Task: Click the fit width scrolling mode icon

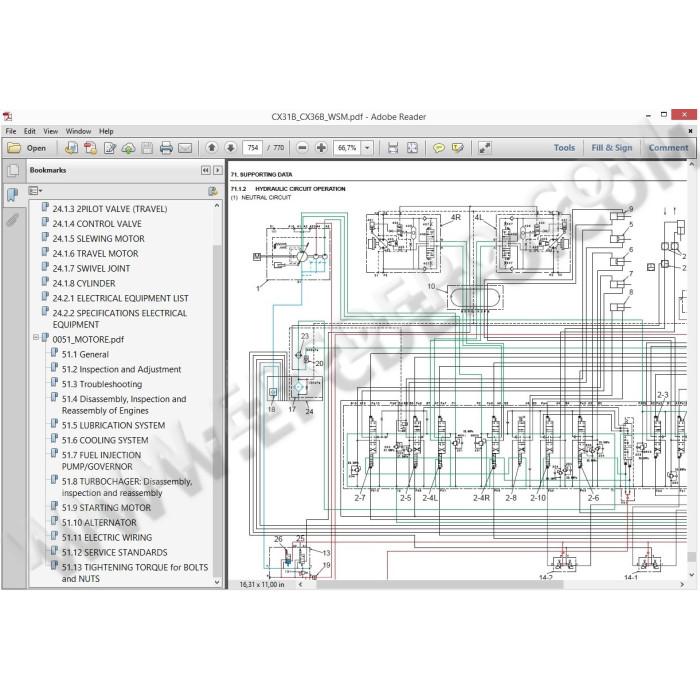Action: pos(393,148)
